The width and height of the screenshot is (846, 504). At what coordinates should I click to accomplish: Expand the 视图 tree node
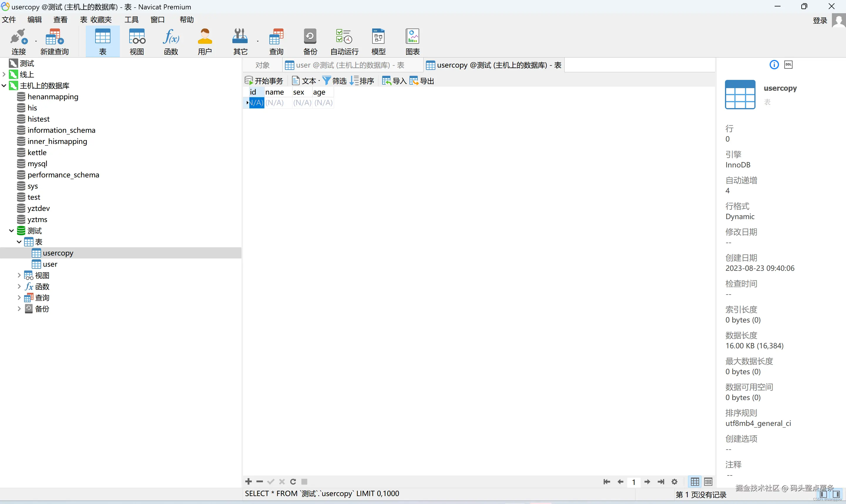point(19,275)
